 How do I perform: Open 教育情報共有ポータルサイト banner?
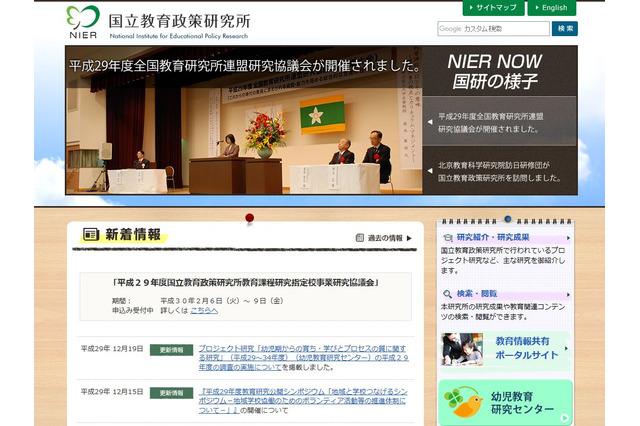coord(506,349)
